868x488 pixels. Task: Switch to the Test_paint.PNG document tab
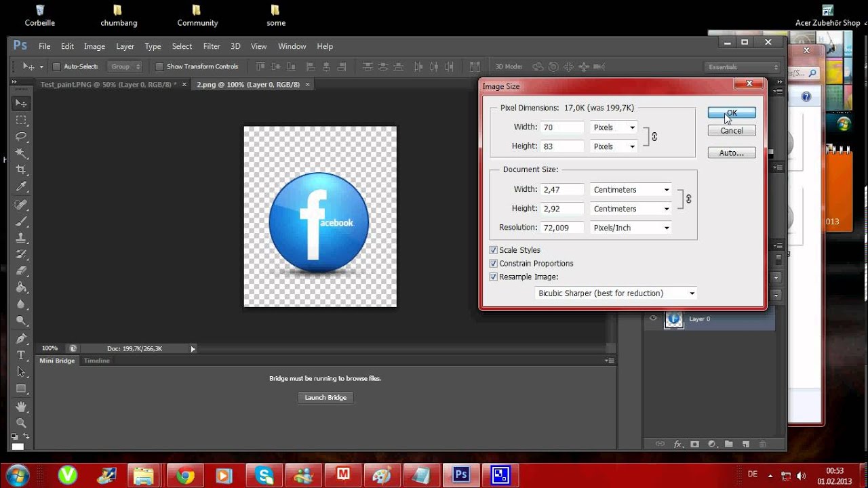tap(108, 85)
